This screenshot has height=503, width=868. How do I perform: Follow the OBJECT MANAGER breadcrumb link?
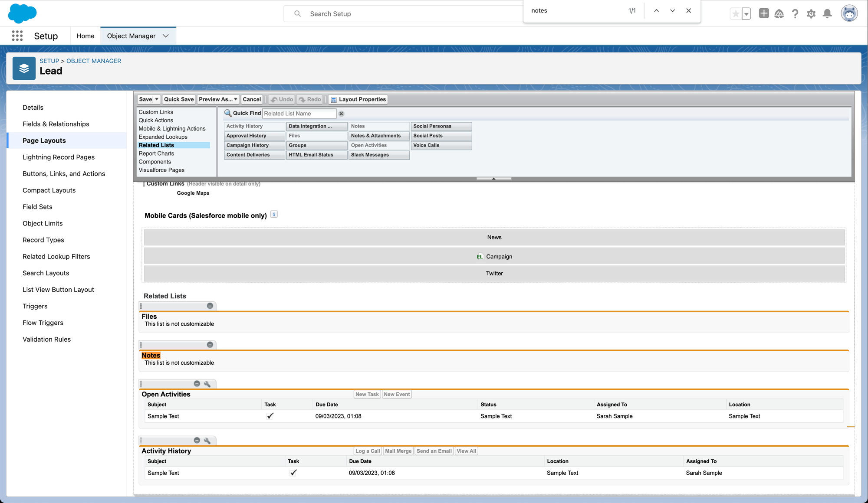(x=94, y=61)
